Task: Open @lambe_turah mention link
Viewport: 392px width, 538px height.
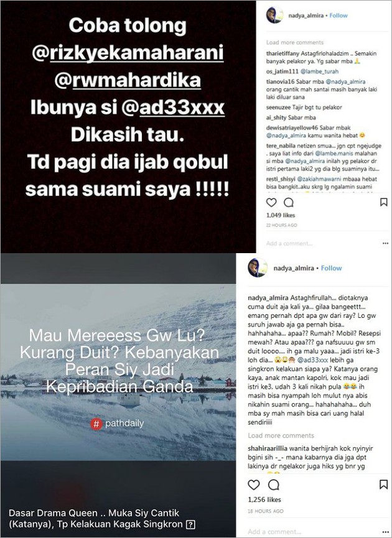Action: coord(320,72)
